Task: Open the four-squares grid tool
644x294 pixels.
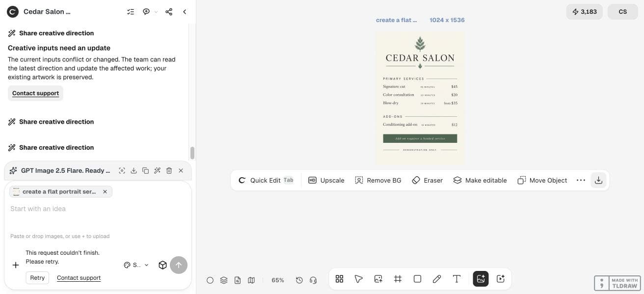Action: pyautogui.click(x=339, y=279)
